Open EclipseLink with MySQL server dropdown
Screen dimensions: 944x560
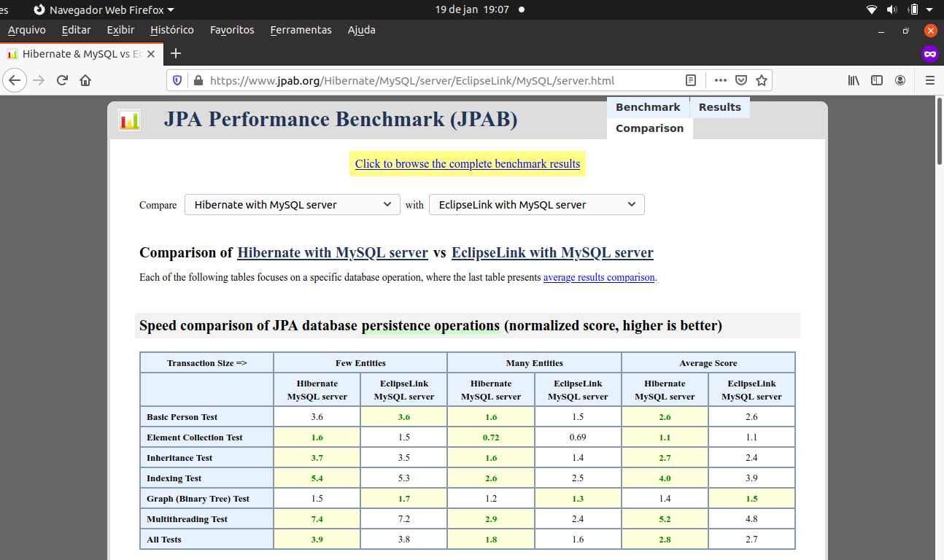click(x=537, y=205)
